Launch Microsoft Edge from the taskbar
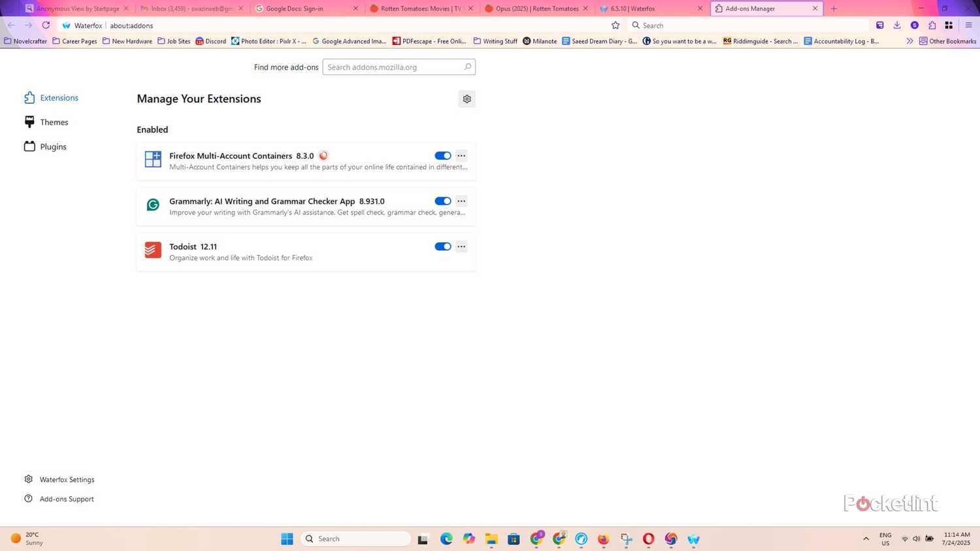The height and width of the screenshot is (551, 980). tap(446, 539)
